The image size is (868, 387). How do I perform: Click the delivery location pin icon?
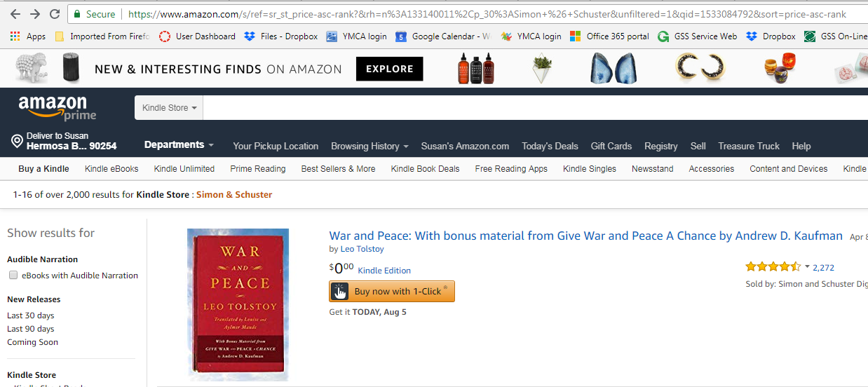tap(18, 141)
